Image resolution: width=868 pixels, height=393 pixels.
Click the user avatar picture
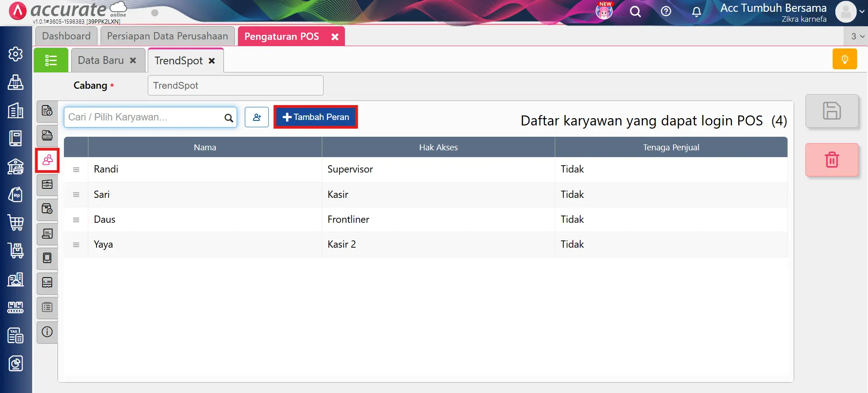pos(846,12)
